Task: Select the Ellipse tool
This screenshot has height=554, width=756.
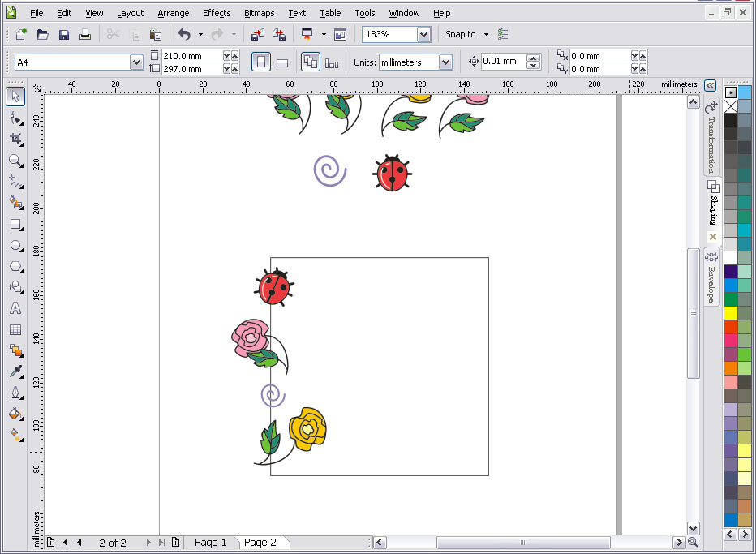Action: 15,246
